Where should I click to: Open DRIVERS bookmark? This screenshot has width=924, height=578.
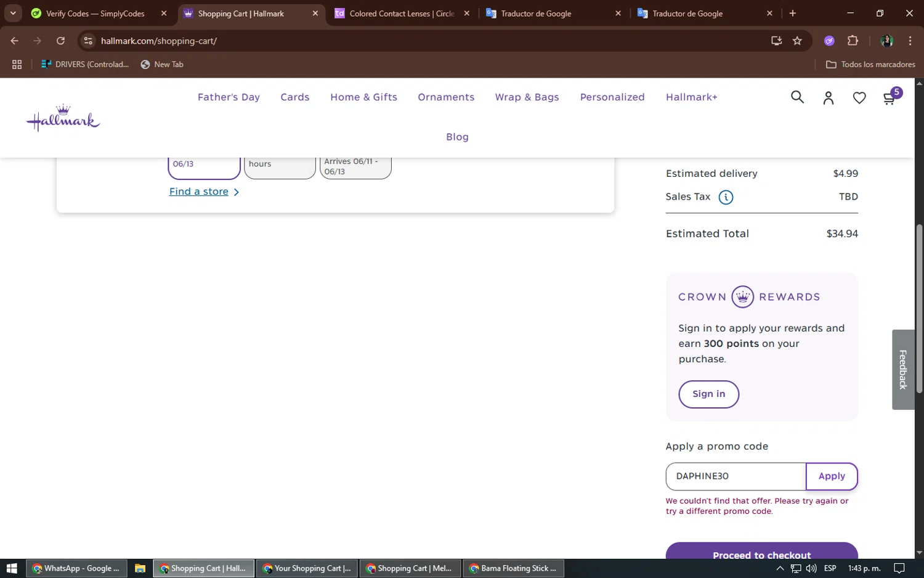tap(85, 64)
